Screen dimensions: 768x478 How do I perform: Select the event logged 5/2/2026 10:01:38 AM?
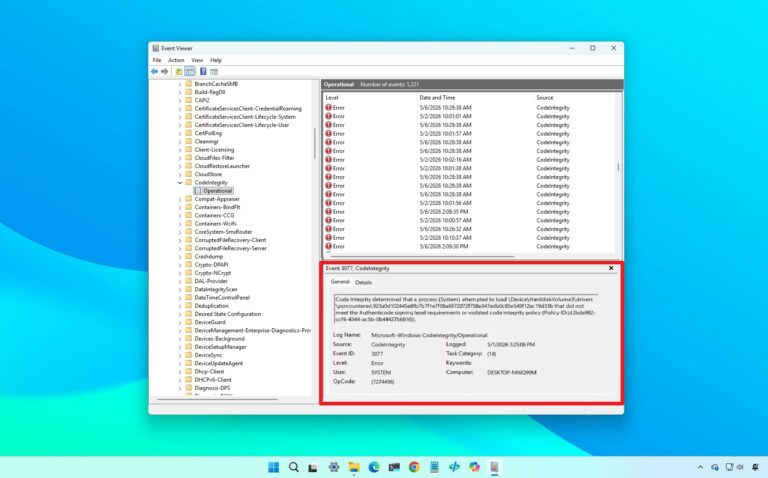pyautogui.click(x=469, y=168)
